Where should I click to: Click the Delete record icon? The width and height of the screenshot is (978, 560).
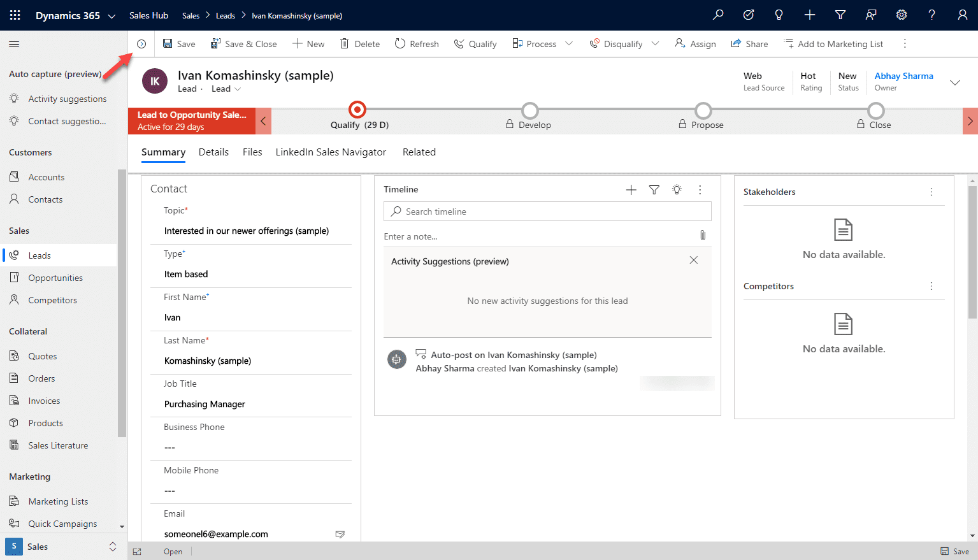point(359,43)
